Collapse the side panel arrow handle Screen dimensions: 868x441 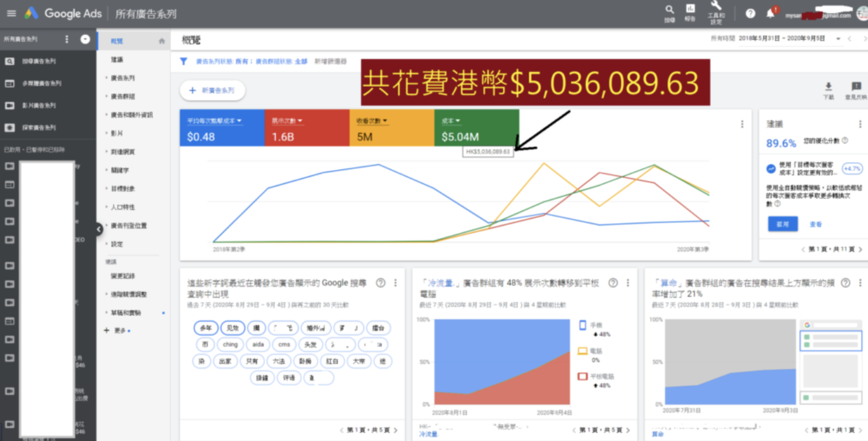99,229
